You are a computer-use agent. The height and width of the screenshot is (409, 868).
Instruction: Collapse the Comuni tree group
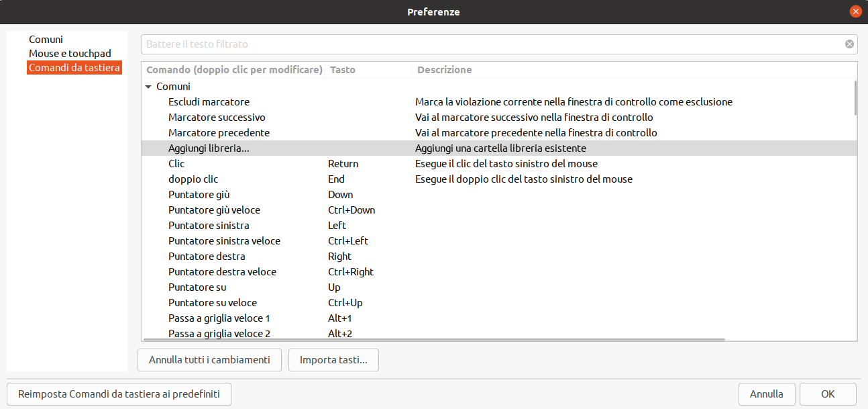coord(148,87)
